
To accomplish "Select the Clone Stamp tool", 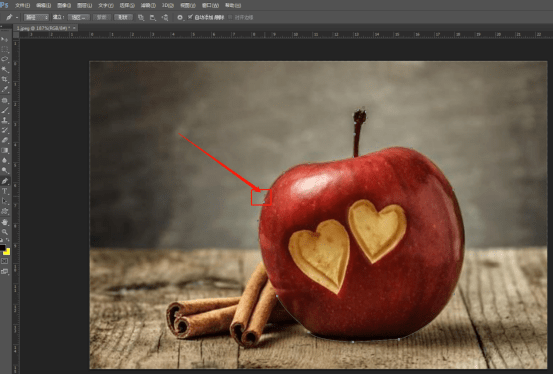I will [x=5, y=120].
